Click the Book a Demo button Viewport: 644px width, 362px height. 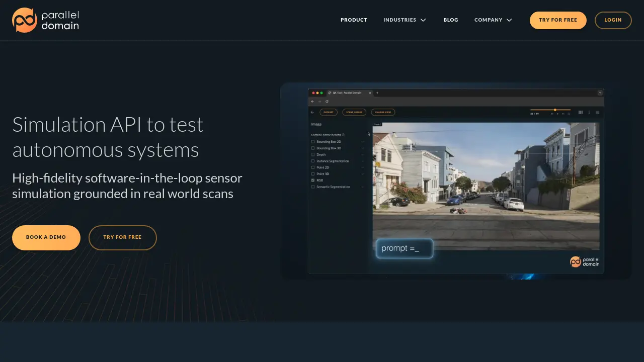pos(46,238)
